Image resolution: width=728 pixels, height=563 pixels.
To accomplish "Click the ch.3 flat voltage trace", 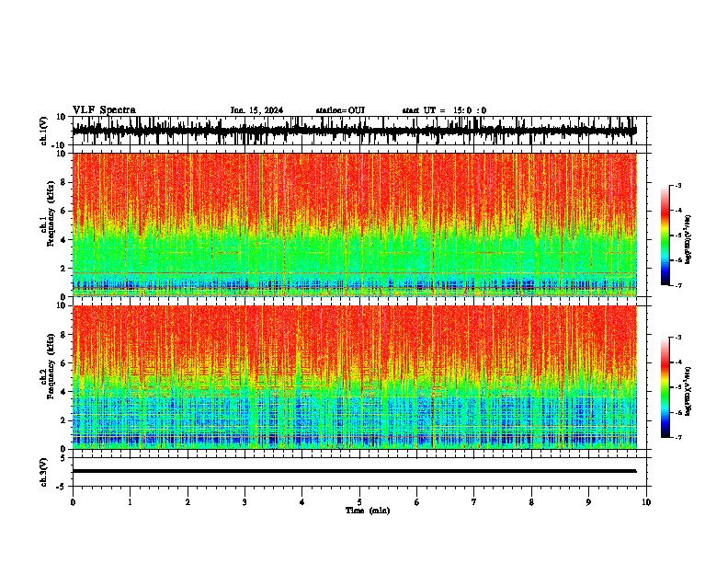I will (355, 471).
